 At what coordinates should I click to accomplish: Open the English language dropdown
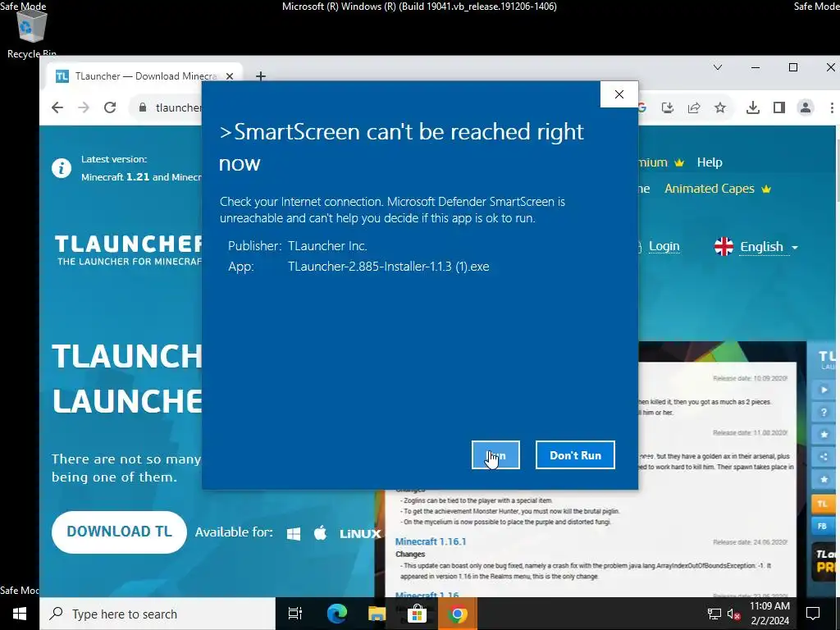pos(756,247)
